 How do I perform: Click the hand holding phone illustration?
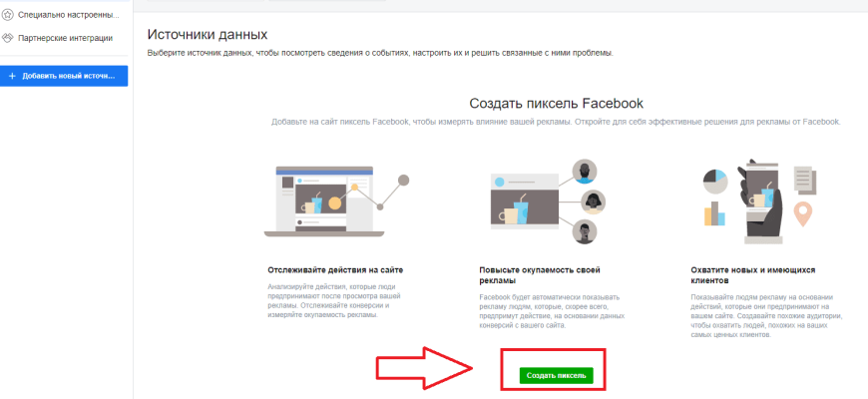[763, 201]
